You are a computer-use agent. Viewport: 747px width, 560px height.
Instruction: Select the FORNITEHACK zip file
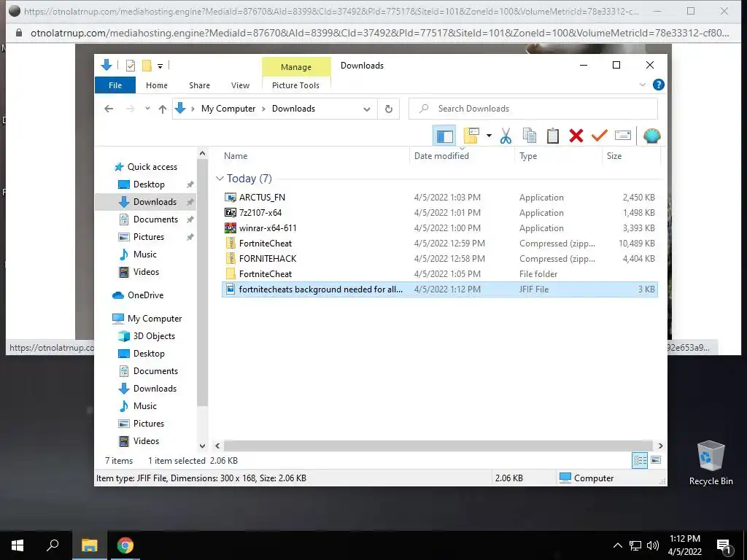point(440,259)
